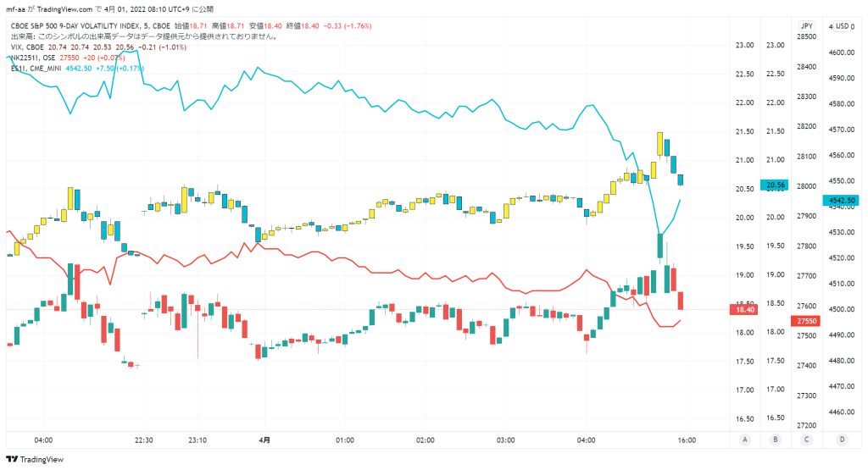Screen dimensions: 868x470
Task: Click the +7.50 (+0.17%) change value
Action: point(120,69)
